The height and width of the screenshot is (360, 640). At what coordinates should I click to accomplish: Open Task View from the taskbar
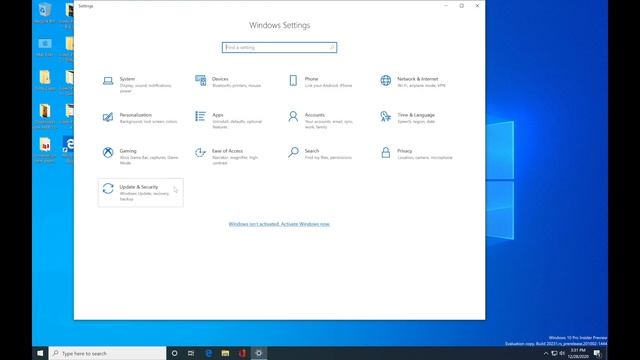click(x=191, y=353)
